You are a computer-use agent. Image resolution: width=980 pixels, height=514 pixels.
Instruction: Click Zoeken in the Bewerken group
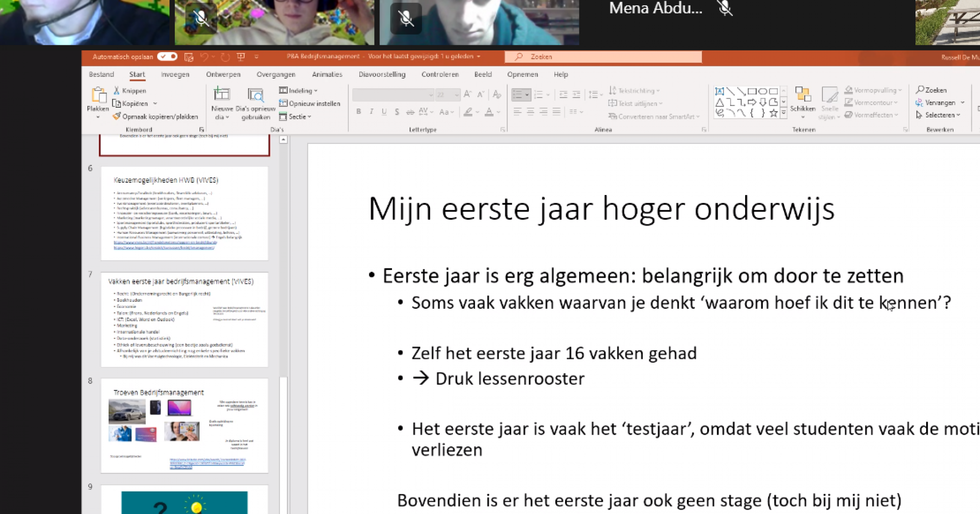931,90
